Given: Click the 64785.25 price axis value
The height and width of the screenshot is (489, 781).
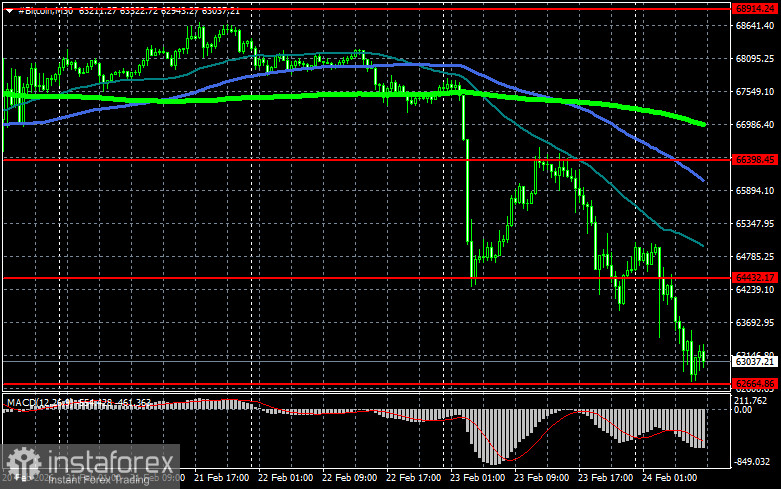Looking at the screenshot, I should click(755, 256).
